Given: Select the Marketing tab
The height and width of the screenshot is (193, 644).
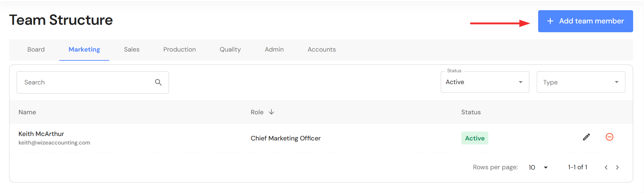Looking at the screenshot, I should pyautogui.click(x=84, y=50).
